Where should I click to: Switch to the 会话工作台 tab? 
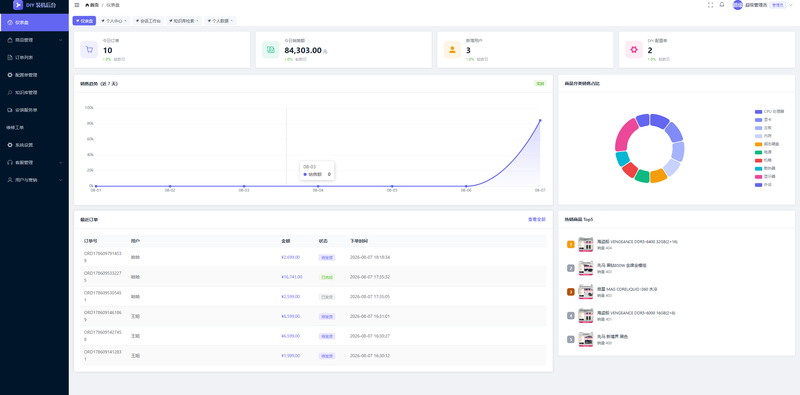148,21
